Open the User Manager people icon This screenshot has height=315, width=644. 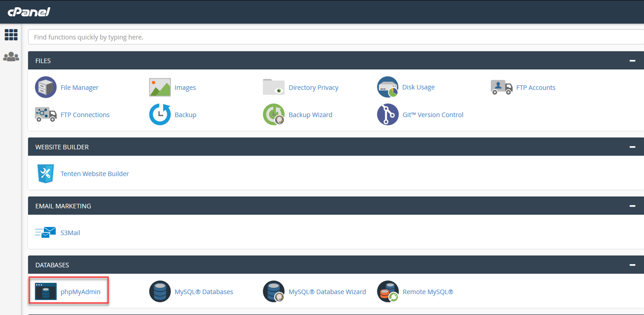(x=11, y=57)
